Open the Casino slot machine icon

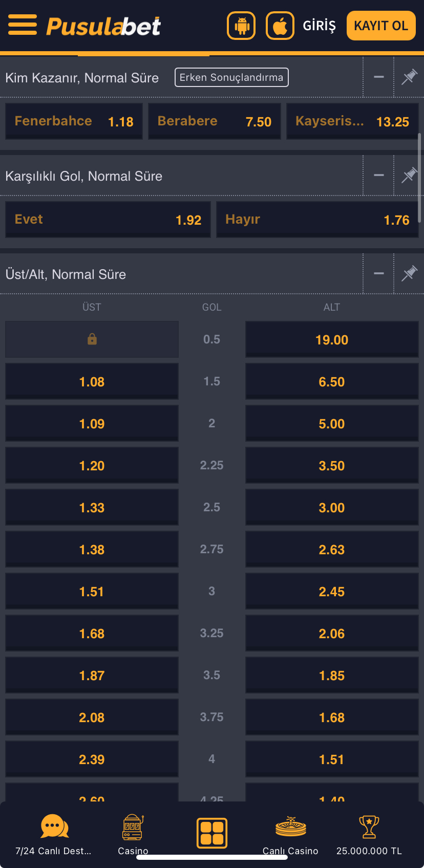click(133, 827)
